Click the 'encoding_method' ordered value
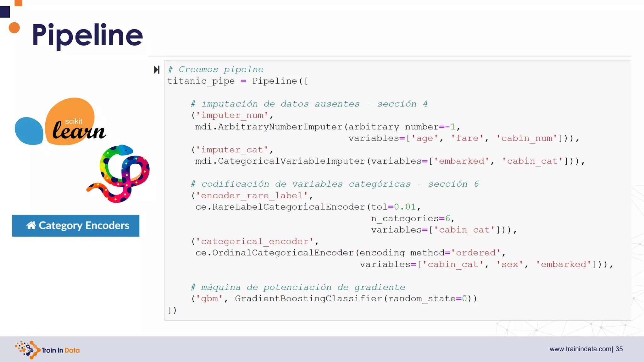 coord(475,253)
